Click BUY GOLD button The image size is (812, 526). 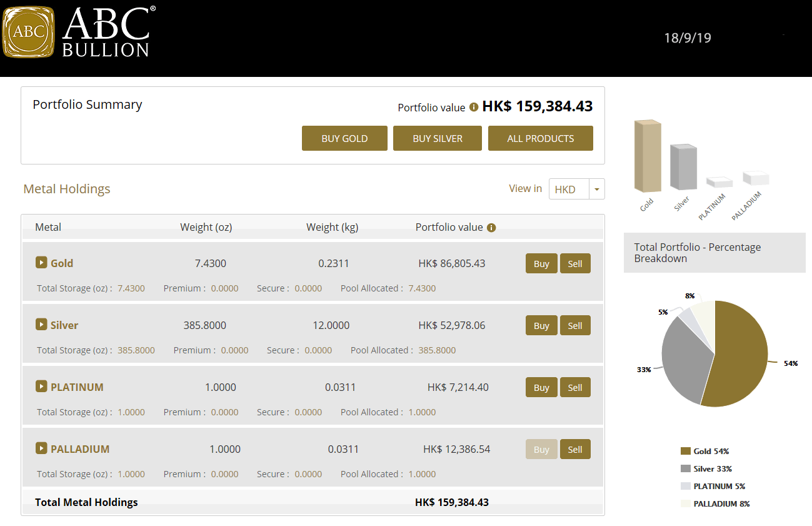pos(344,138)
